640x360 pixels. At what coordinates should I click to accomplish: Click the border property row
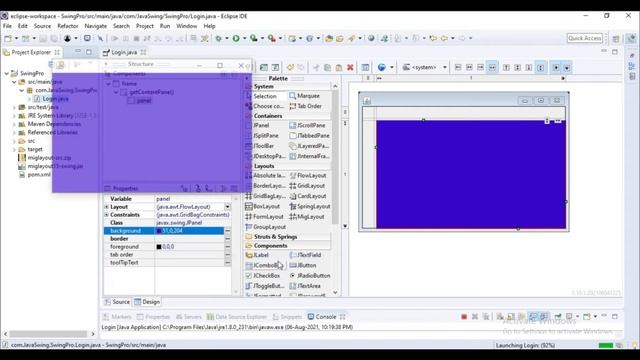(x=167, y=239)
